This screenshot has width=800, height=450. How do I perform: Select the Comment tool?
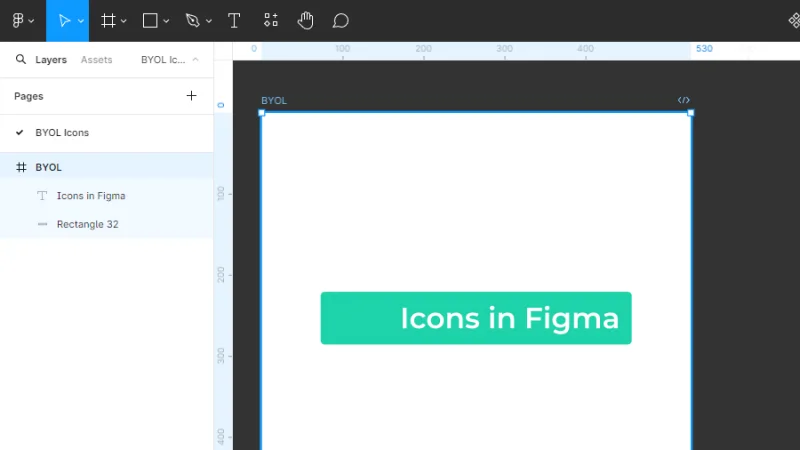coord(340,21)
